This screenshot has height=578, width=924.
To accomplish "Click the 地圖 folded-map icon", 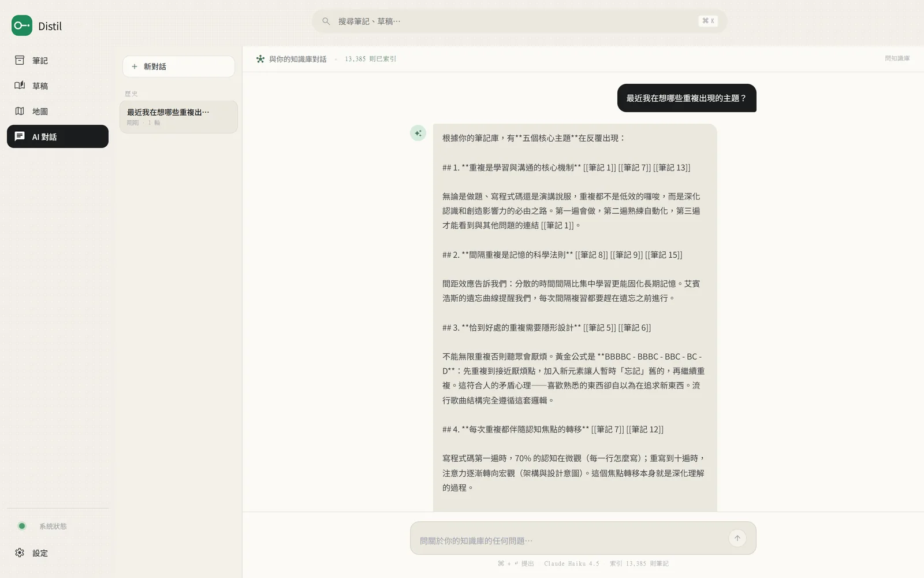I will click(20, 111).
